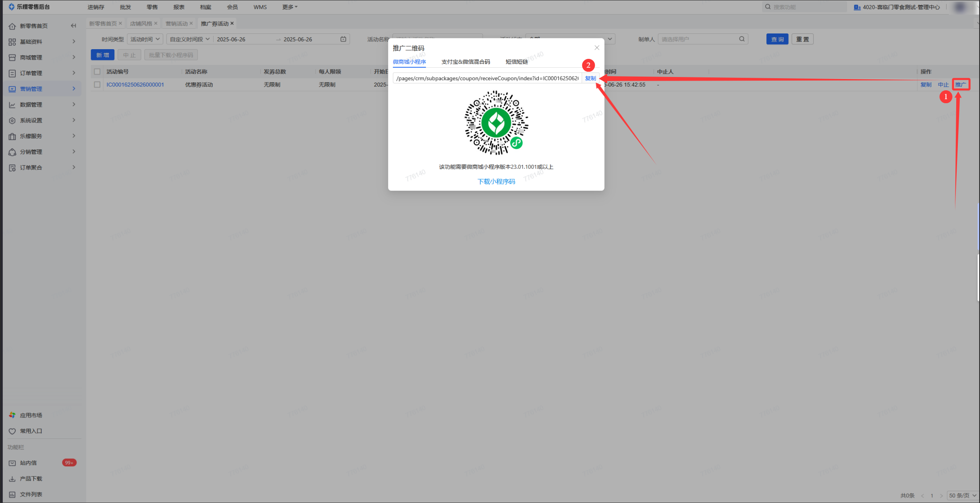Open activity link IC00016250626000001
The image size is (980, 503).
pyautogui.click(x=135, y=85)
